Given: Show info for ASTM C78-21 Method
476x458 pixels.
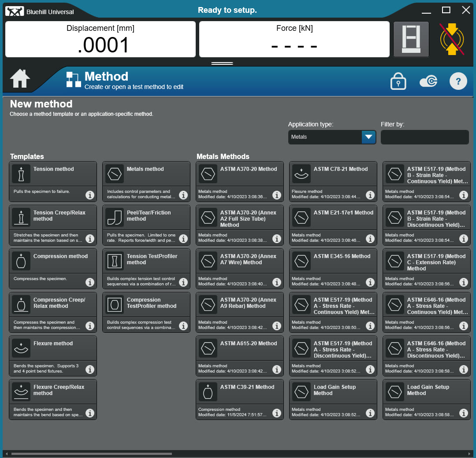Looking at the screenshot, I should coord(370,195).
